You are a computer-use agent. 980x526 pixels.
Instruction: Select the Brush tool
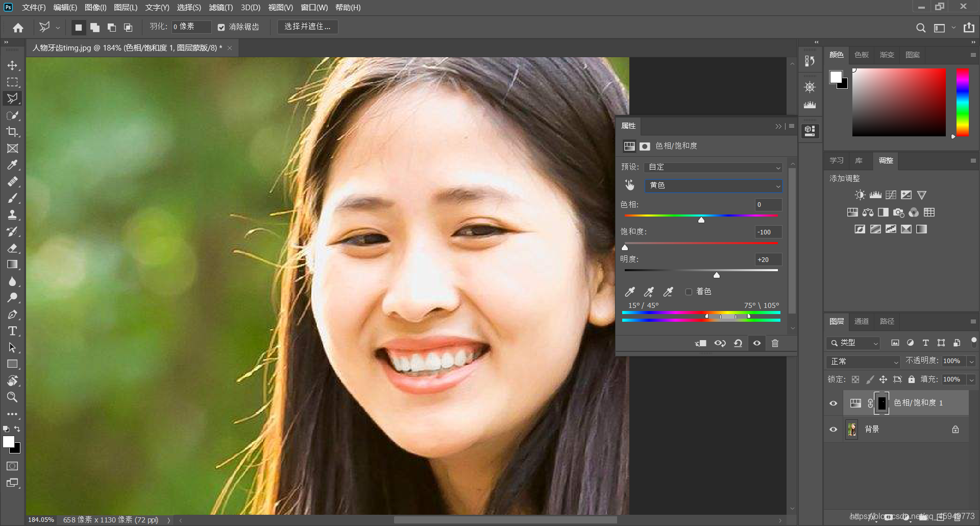[x=12, y=198]
